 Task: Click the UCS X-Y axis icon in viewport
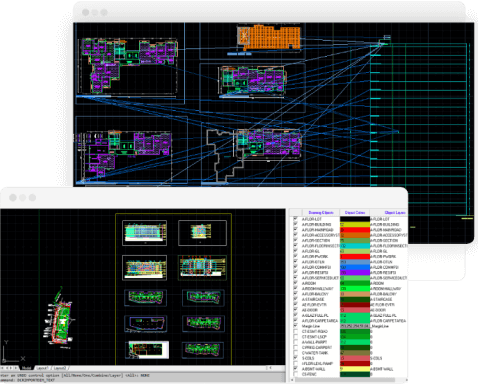pyautogui.click(x=13, y=352)
